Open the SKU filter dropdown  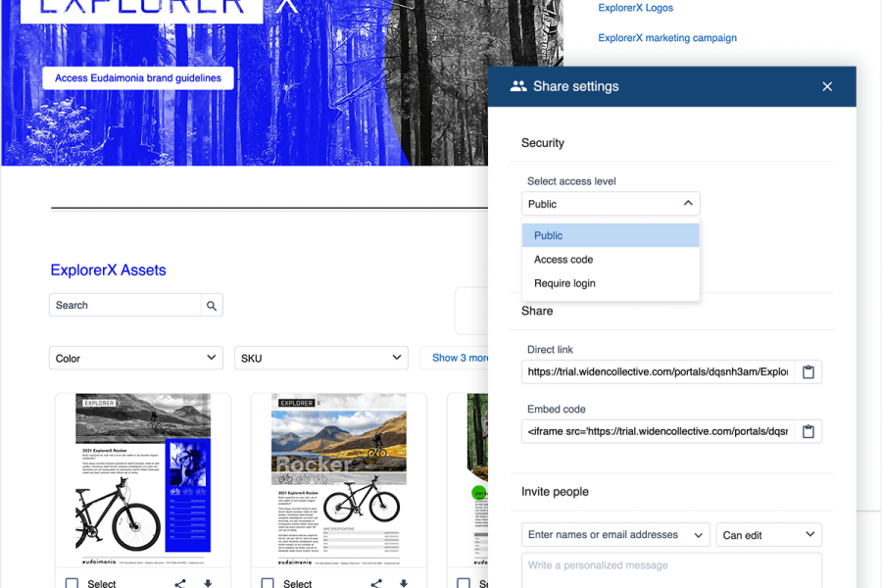coord(321,359)
